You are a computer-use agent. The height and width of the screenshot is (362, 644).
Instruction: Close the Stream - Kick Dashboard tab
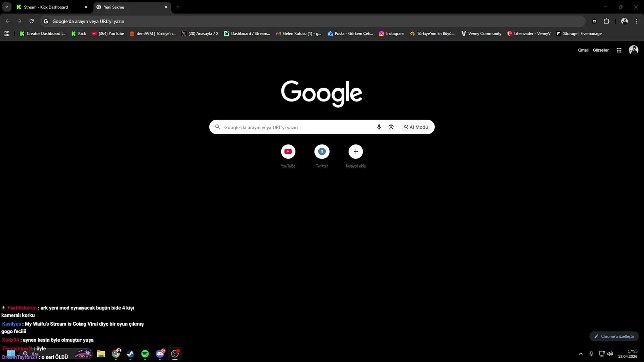pos(86,7)
